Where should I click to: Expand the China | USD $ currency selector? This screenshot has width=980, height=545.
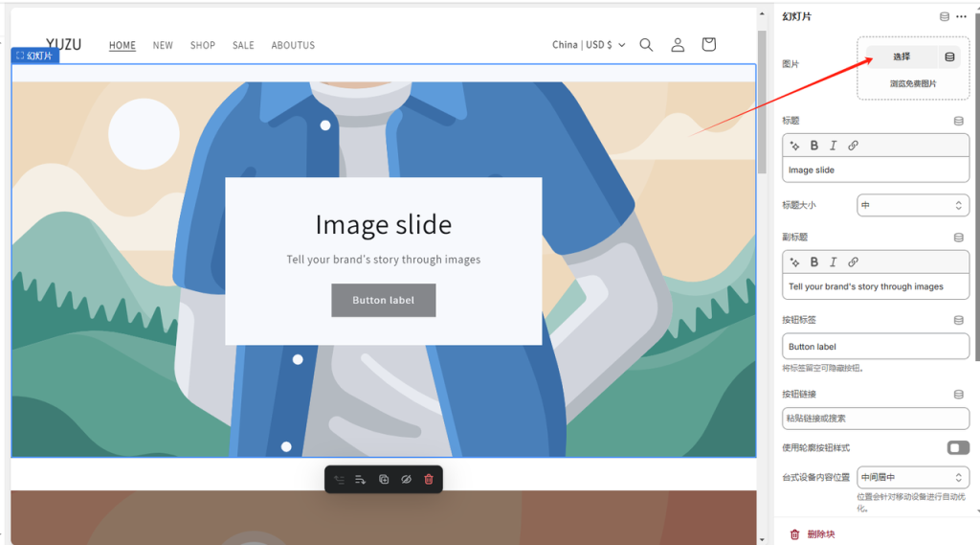[x=589, y=45]
